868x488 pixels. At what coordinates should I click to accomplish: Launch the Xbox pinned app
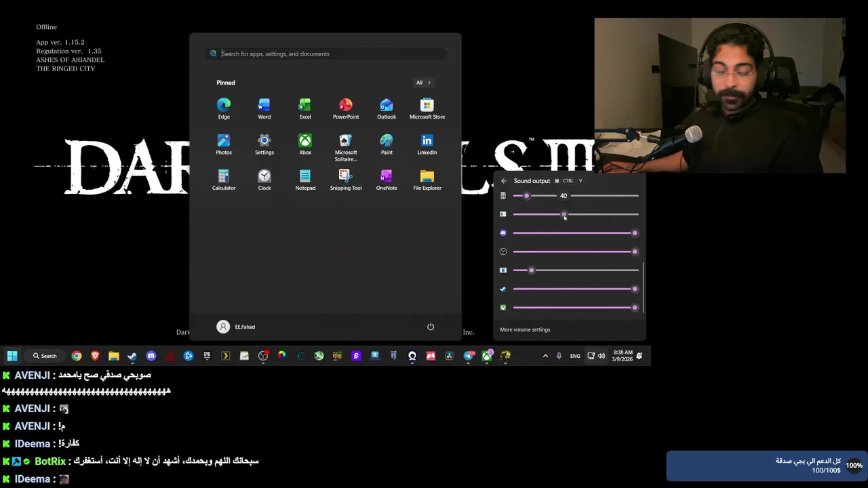coord(305,144)
